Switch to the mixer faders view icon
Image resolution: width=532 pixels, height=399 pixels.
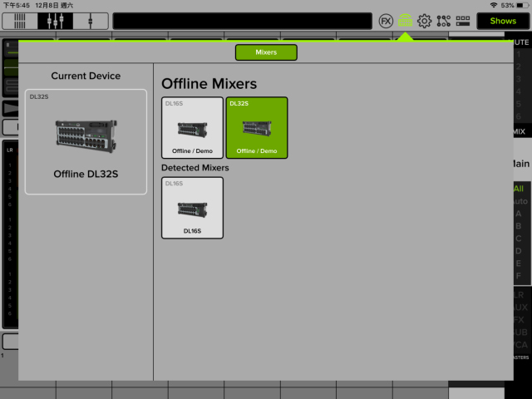52,21
